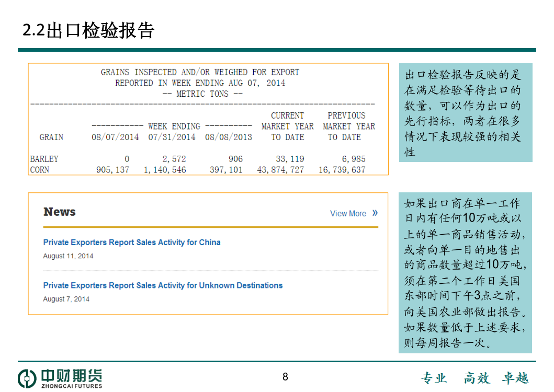The height and width of the screenshot is (392, 554).
Task: Click the page number 8
Action: point(286,377)
